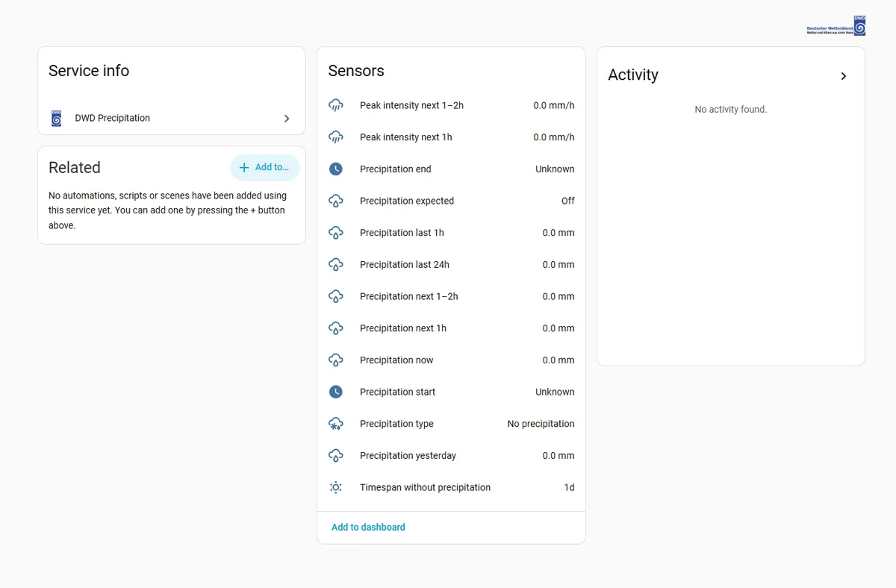Click the DWD logo icon in Service info
896x588 pixels.
pyautogui.click(x=56, y=119)
